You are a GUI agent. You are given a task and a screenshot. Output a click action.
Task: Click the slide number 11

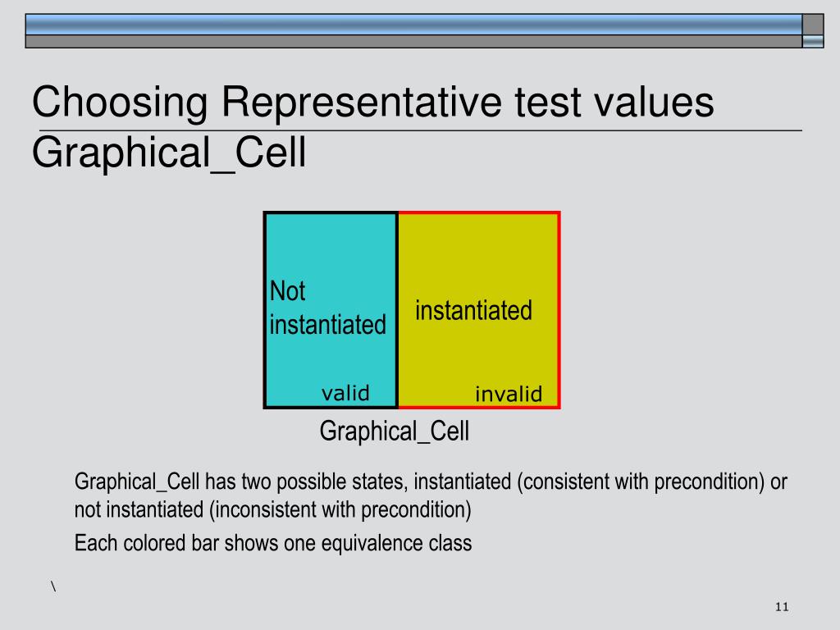pyautogui.click(x=782, y=607)
